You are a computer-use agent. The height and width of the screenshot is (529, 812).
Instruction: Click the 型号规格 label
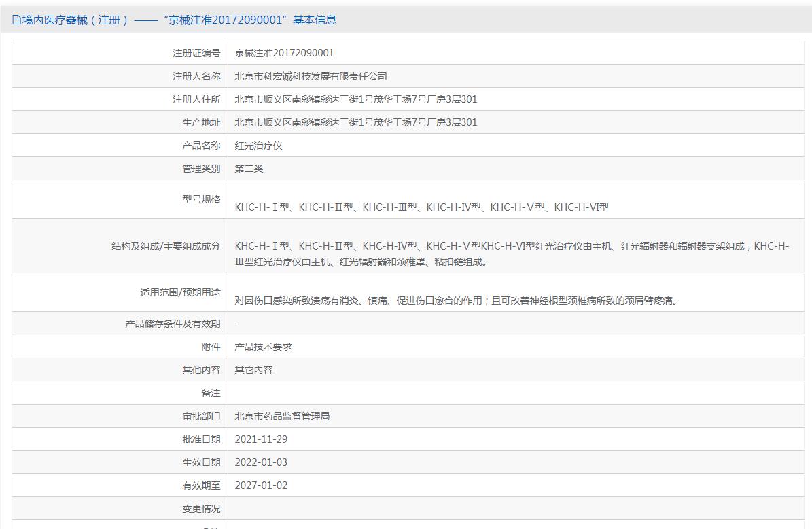click(x=201, y=199)
